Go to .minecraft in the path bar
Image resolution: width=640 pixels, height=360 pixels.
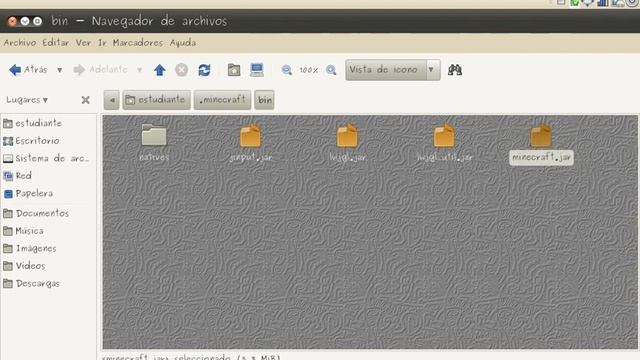coord(222,100)
